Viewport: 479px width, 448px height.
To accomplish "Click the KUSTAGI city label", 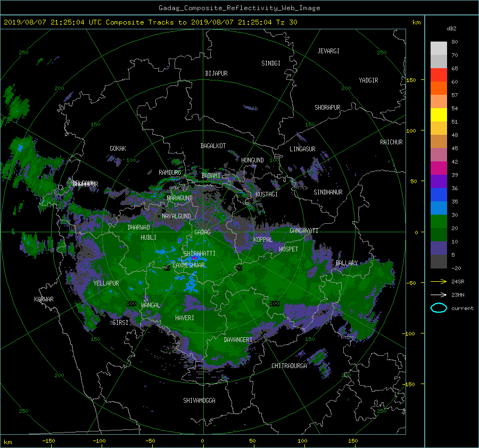I will (x=267, y=194).
